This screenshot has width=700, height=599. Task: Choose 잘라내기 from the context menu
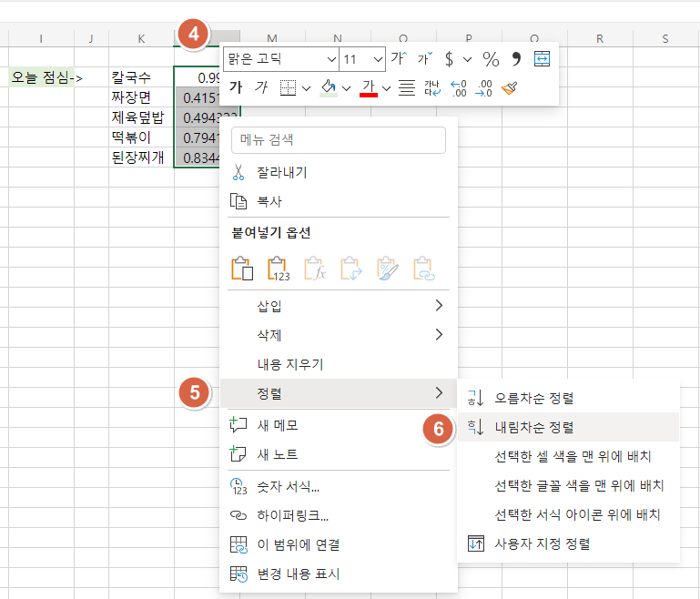[339, 172]
